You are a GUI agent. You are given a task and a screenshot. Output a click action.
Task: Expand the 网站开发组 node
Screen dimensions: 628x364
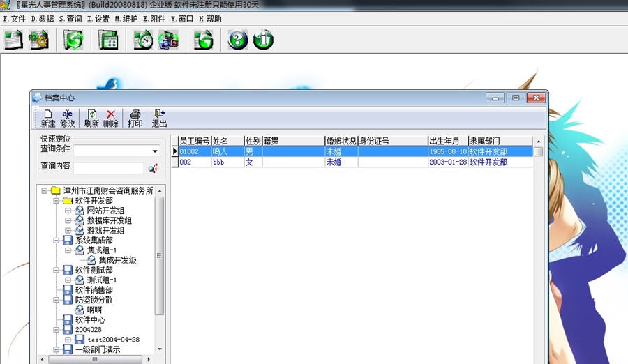coord(68,211)
